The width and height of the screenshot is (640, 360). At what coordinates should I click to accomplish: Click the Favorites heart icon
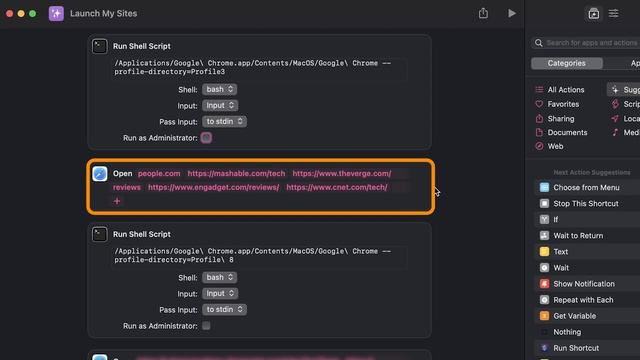539,104
